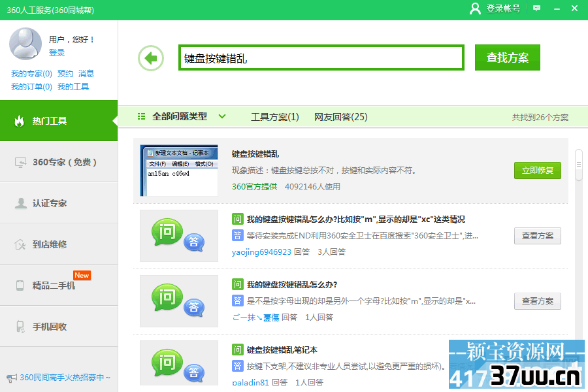The height and width of the screenshot is (392, 588).
Task: Click the green 问 icon of xc question
Action: click(x=237, y=219)
